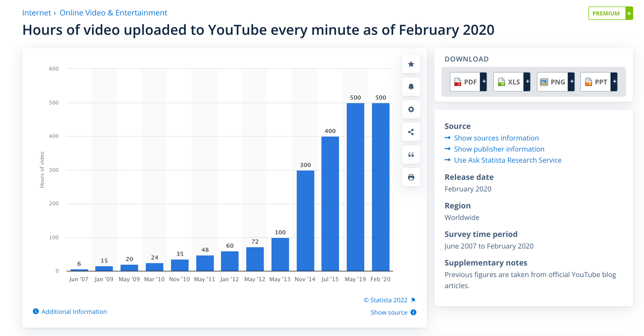
Task: Select the May '09 bar showing 20
Action: [129, 268]
